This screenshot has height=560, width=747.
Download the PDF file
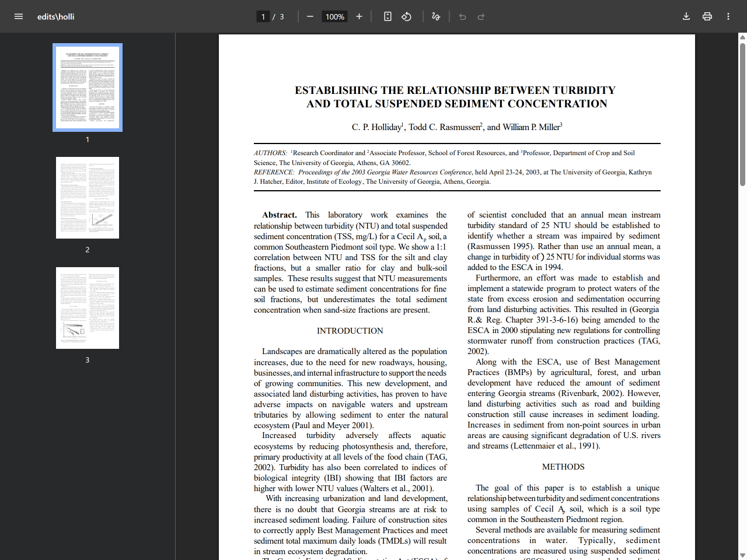click(686, 16)
